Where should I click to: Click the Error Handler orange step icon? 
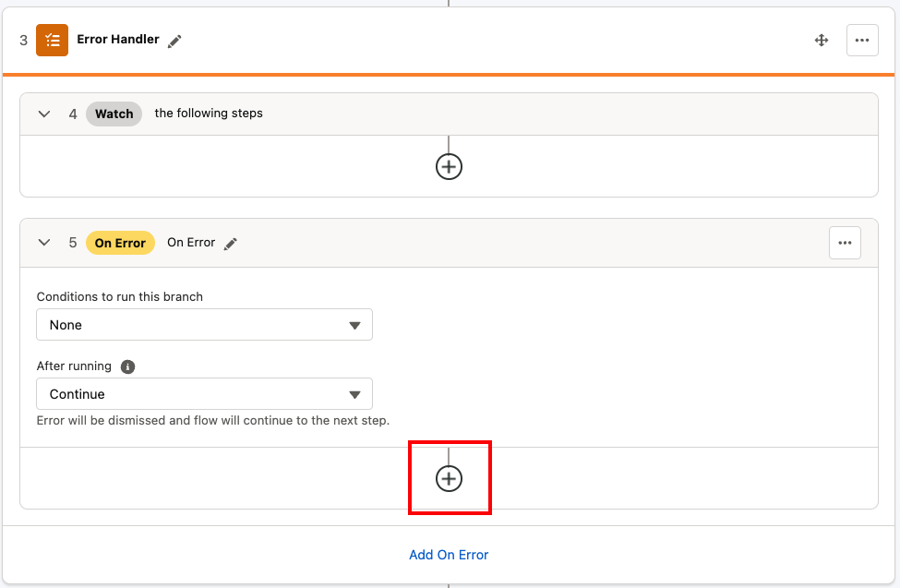pyautogui.click(x=52, y=41)
